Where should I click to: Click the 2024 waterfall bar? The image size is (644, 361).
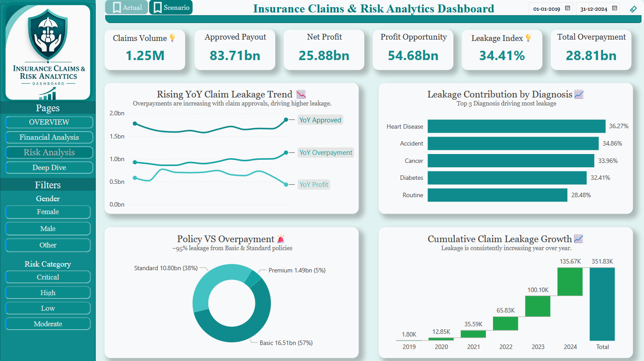click(570, 281)
